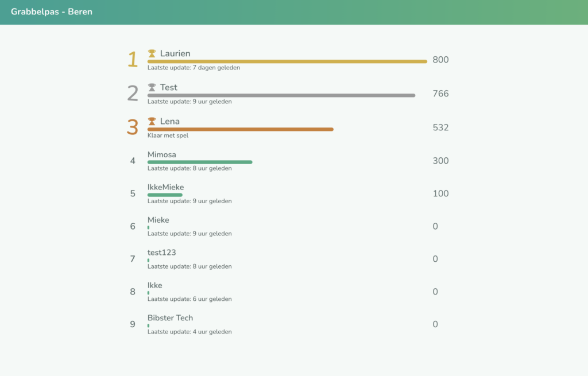Click the bronze trophy icon beside Lena
The height and width of the screenshot is (376, 588).
tap(152, 121)
